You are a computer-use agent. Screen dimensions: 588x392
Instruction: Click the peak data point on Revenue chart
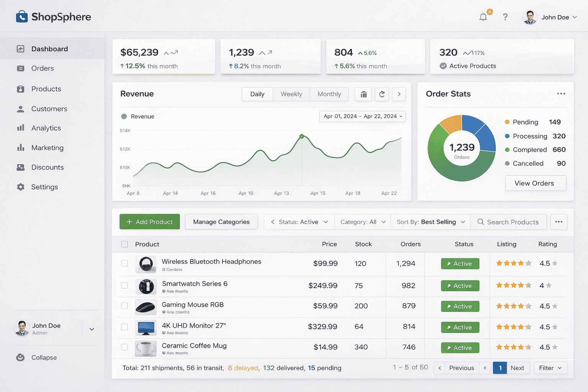point(302,136)
